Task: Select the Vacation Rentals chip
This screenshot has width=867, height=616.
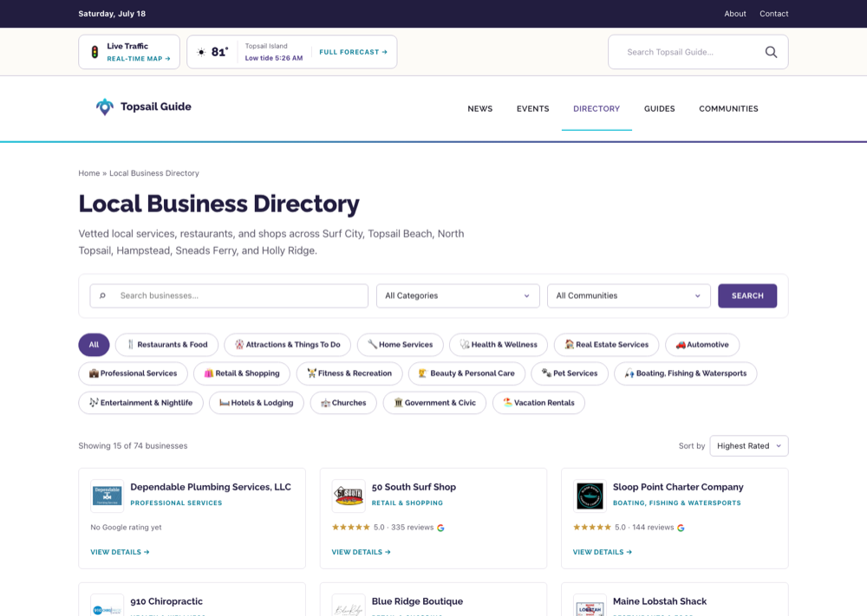Action: click(x=538, y=403)
